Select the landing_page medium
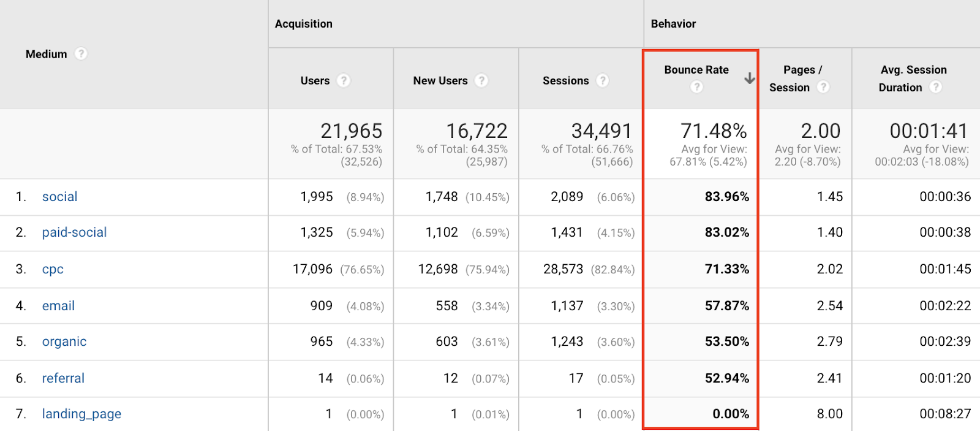The image size is (980, 431). 81,414
